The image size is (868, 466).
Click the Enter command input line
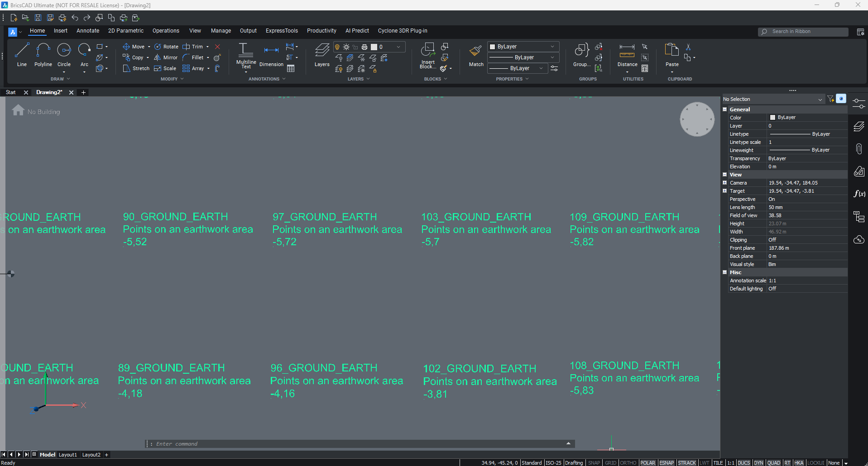pyautogui.click(x=358, y=444)
